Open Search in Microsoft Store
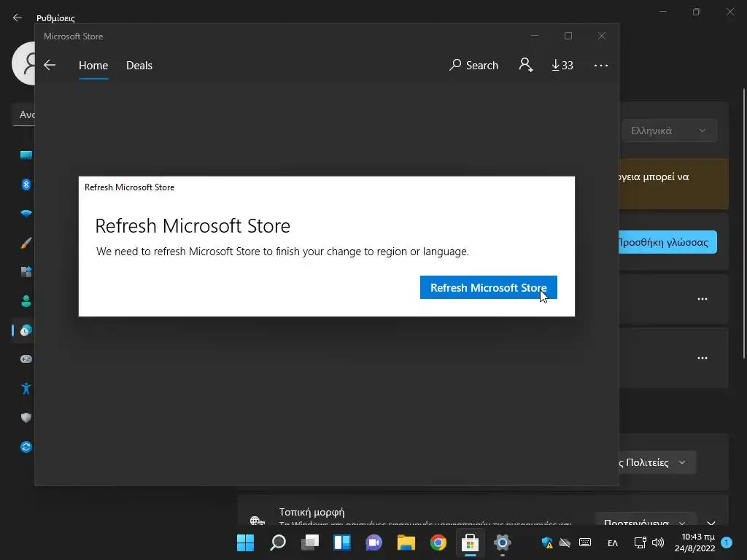747x560 pixels. 473,65
